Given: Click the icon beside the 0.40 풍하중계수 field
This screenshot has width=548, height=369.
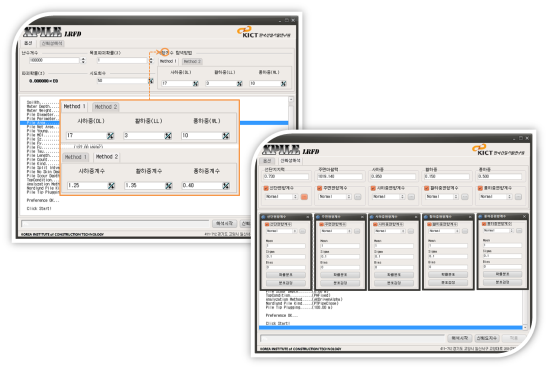Looking at the screenshot, I should tap(226, 186).
